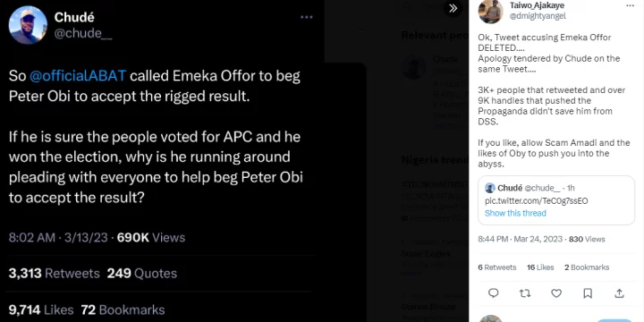Image resolution: width=644 pixels, height=322 pixels.
Task: View the 3,313 Retweets list
Action: (54, 274)
